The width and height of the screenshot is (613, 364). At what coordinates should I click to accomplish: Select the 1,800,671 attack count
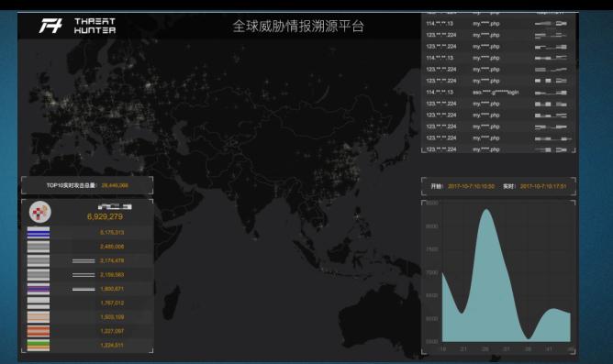[x=112, y=289]
